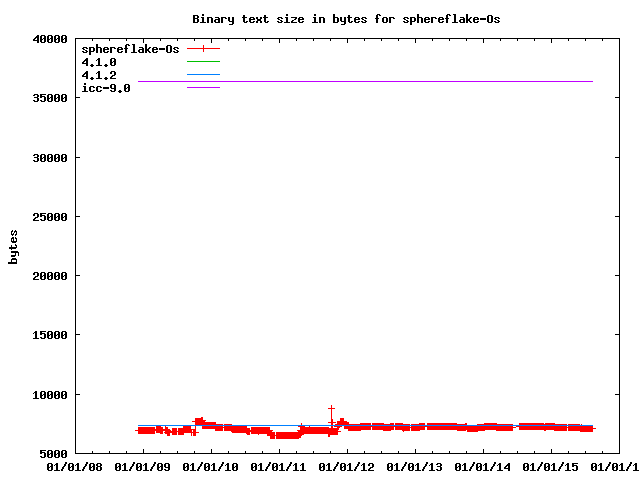Click the 40000 y-axis tick label
Image resolution: width=640 pixels, height=480 pixels.
(48, 40)
